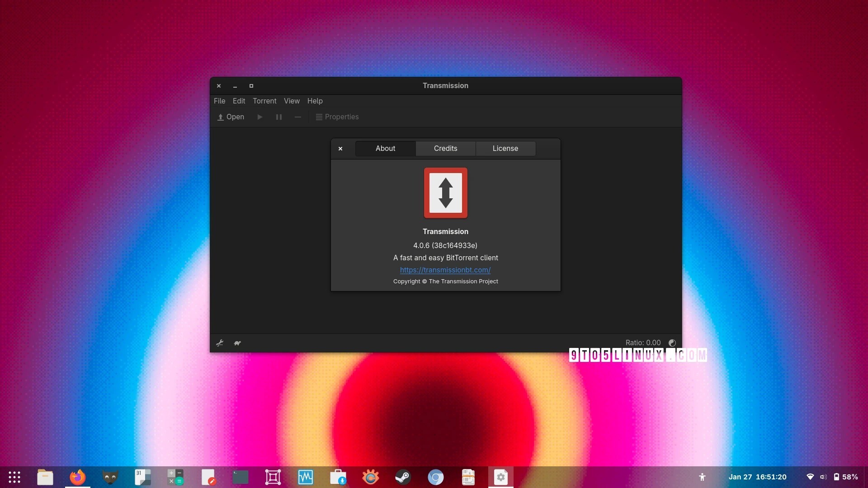Click the Wi-Fi status icon

pyautogui.click(x=809, y=477)
